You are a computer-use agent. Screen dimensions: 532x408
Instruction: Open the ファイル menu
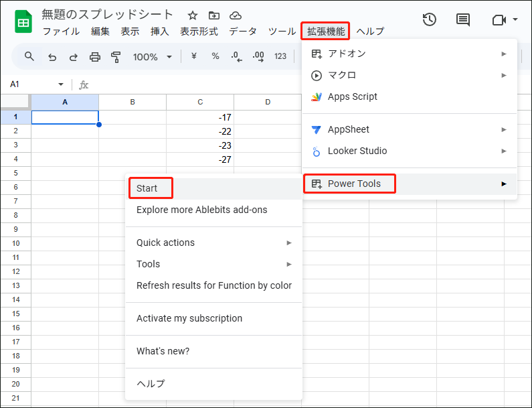61,31
